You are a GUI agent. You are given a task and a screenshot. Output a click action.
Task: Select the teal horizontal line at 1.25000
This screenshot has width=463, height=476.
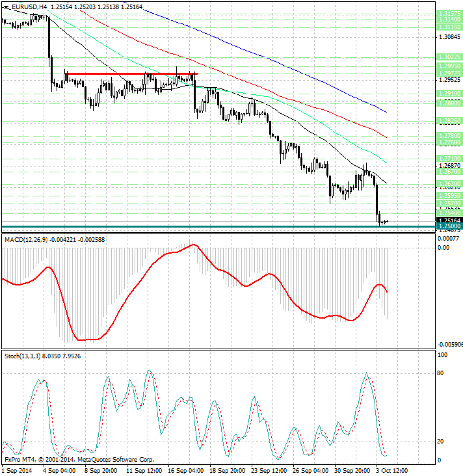[218, 226]
